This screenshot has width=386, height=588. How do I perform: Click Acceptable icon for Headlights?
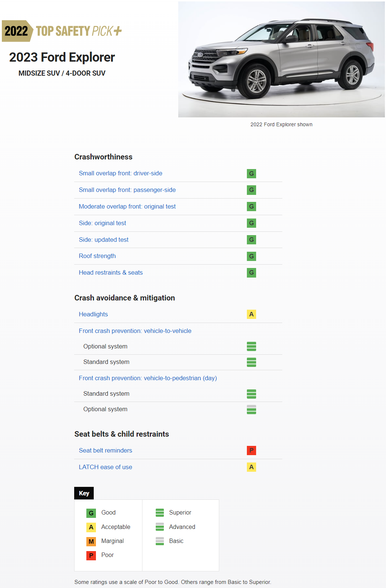[x=251, y=314]
